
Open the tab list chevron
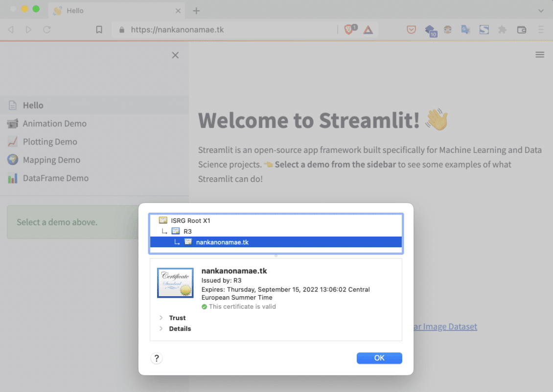tap(541, 11)
